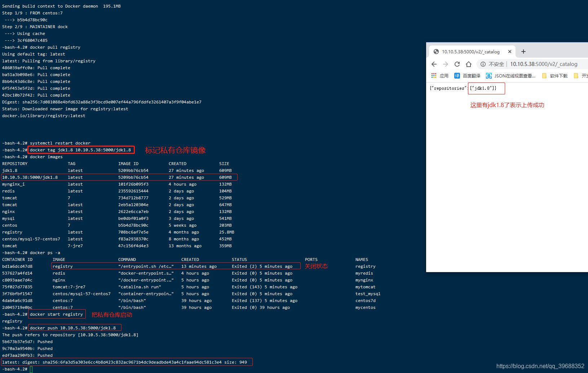Viewport: 588px width, 373px height.
Task: Select the 'Exited (137) 5 minutes ago' status
Action: coord(265,301)
